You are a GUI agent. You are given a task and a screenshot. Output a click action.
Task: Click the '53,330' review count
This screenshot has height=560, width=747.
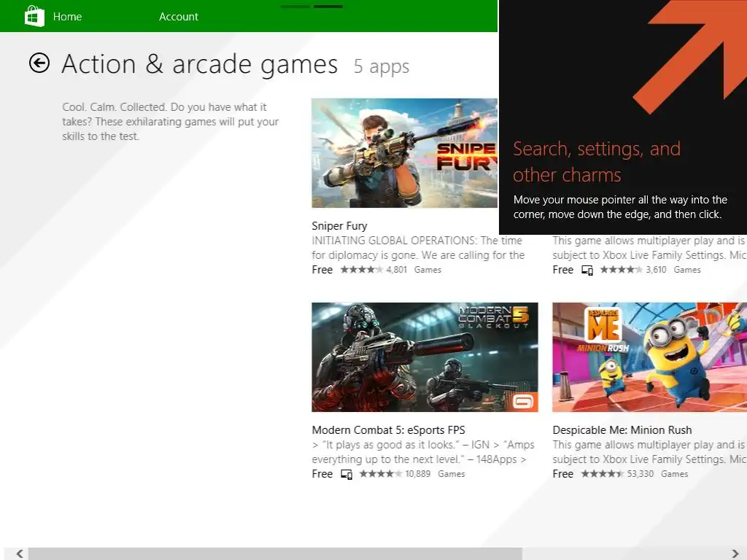point(640,474)
